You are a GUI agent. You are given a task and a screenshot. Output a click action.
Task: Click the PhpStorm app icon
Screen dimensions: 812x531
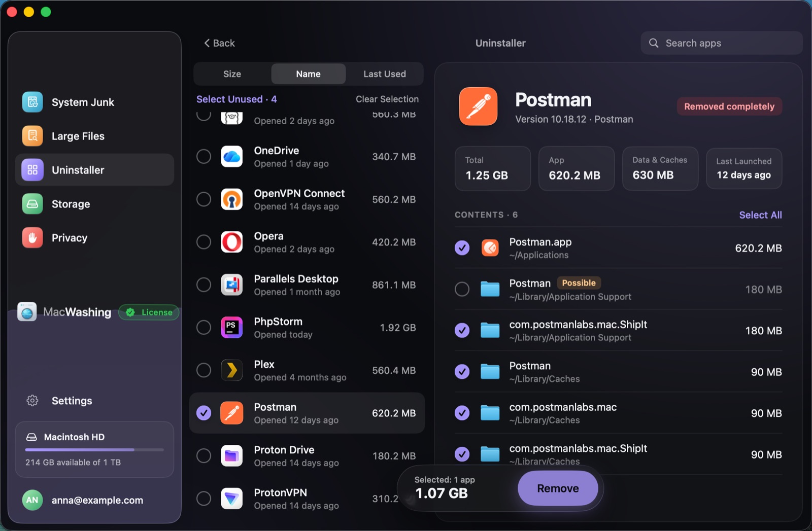coord(232,328)
